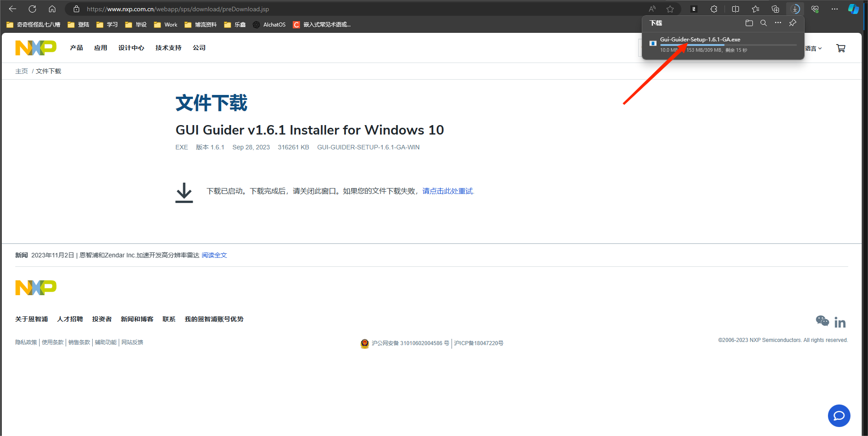Open downloads folder icon in panel
This screenshot has height=436, width=868.
tap(749, 23)
